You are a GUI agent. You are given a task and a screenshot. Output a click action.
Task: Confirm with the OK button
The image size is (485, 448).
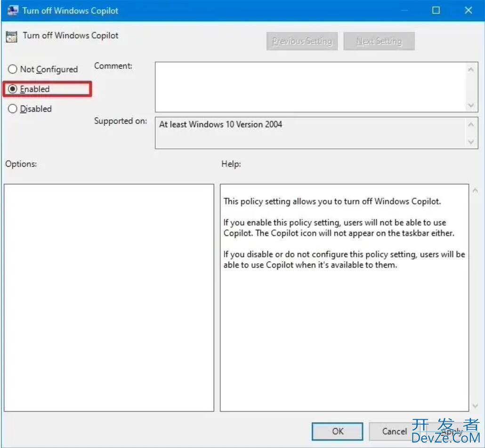pyautogui.click(x=338, y=432)
